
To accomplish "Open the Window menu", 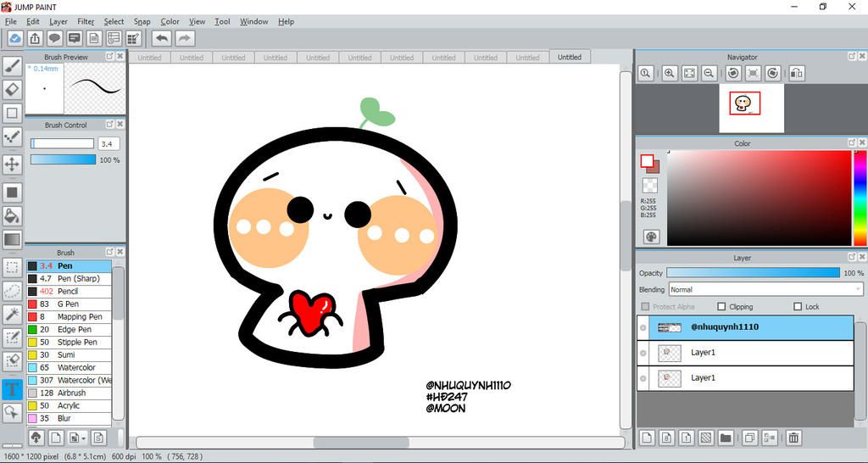I will pyautogui.click(x=254, y=21).
